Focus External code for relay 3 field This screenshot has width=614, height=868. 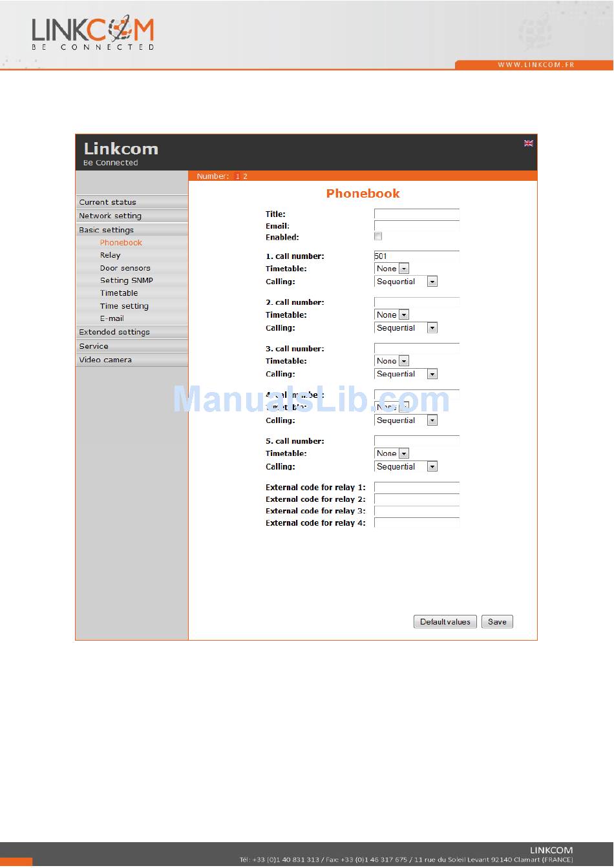point(417,511)
